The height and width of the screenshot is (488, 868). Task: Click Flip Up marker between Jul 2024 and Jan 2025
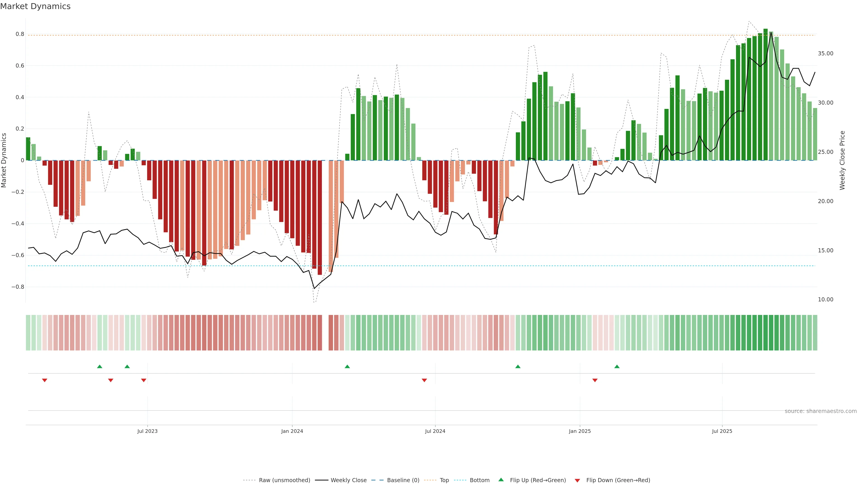(518, 366)
